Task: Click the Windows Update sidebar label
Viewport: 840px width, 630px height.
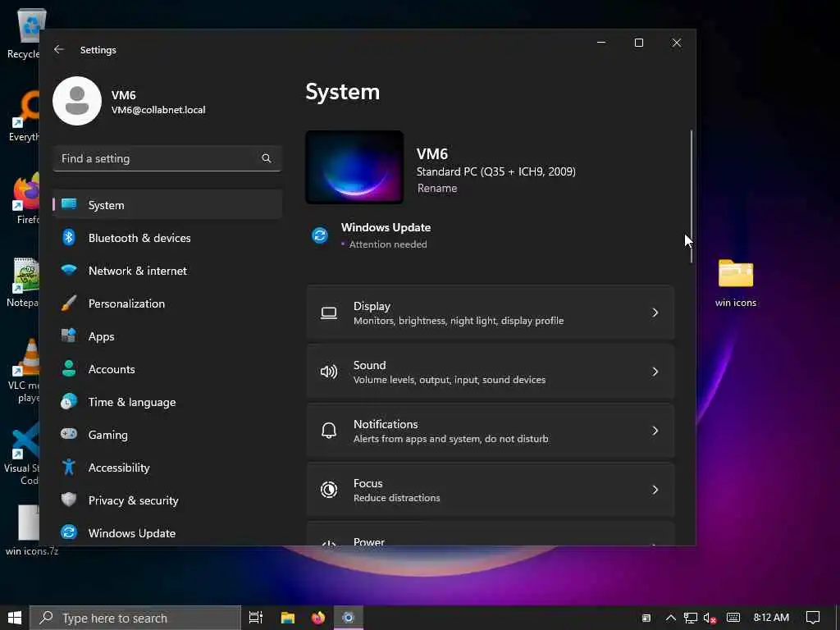Action: point(132,533)
